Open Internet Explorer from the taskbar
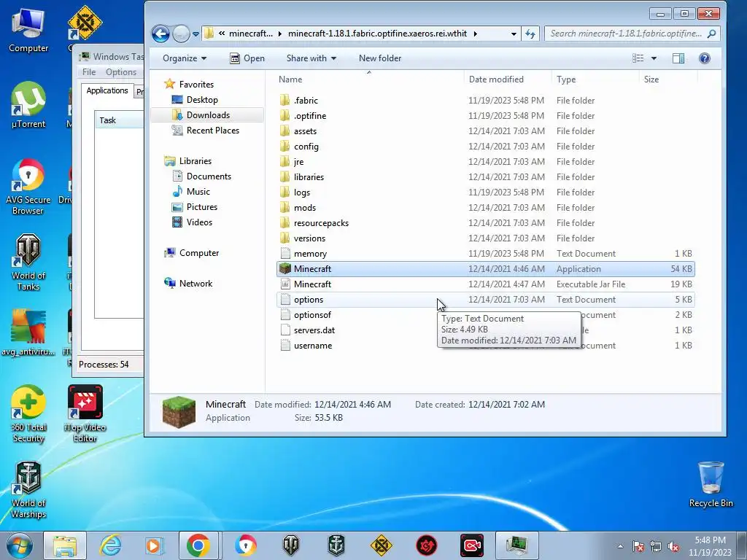The width and height of the screenshot is (747, 560). [111, 545]
